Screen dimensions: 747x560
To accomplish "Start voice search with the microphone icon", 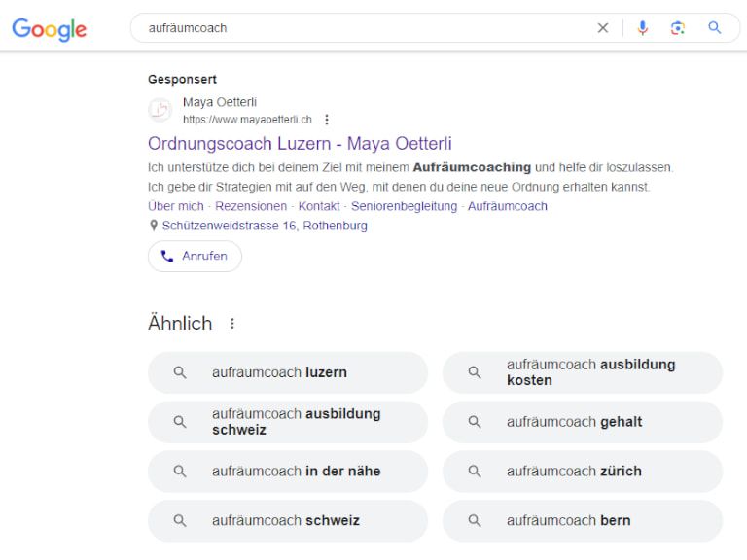I will [x=643, y=28].
